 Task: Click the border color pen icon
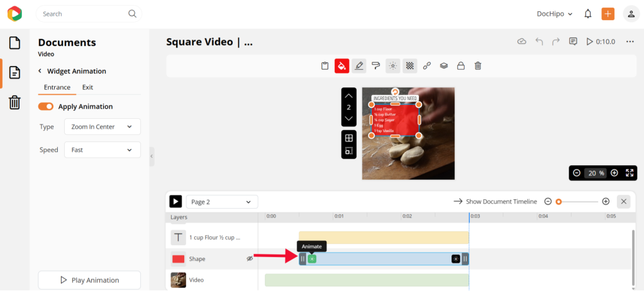[359, 65]
